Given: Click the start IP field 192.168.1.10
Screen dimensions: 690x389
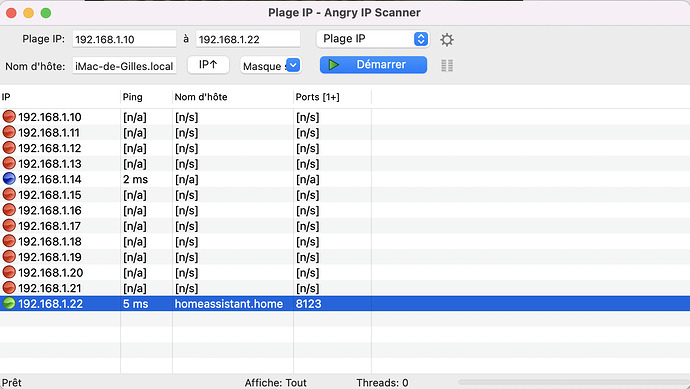Looking at the screenshot, I should 124,39.
